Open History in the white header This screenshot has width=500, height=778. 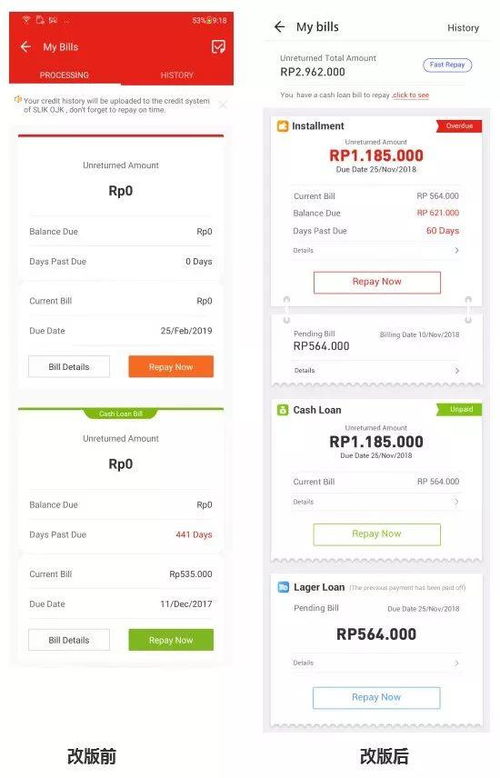pyautogui.click(x=463, y=28)
